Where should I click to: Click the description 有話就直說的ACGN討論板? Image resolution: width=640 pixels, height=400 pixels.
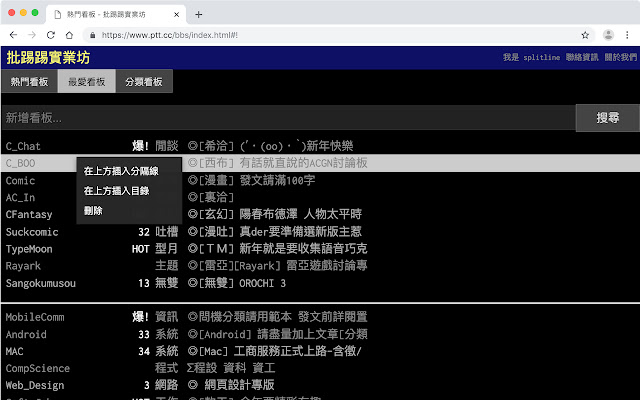coord(303,163)
